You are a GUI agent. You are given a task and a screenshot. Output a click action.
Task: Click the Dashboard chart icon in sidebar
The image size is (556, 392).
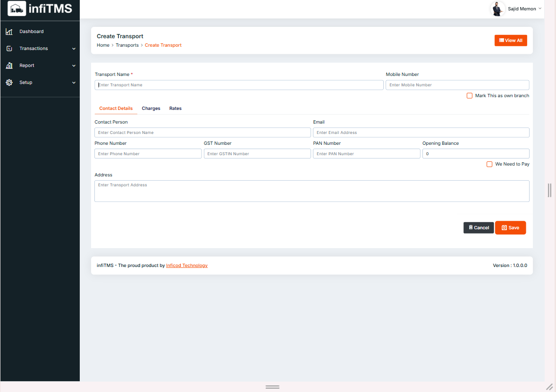click(9, 32)
